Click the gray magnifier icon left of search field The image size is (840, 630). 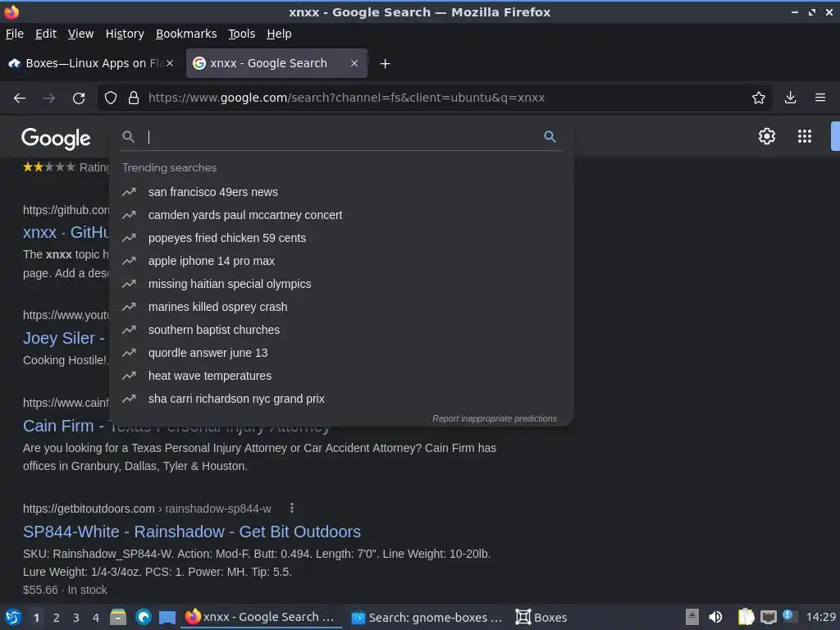coord(128,137)
